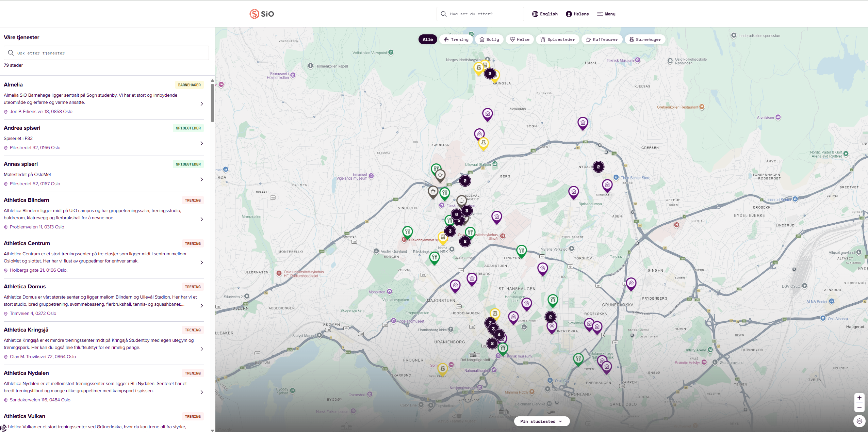Click the cluster marker labeled 6
Screen dimensions: 868x432
point(456,214)
